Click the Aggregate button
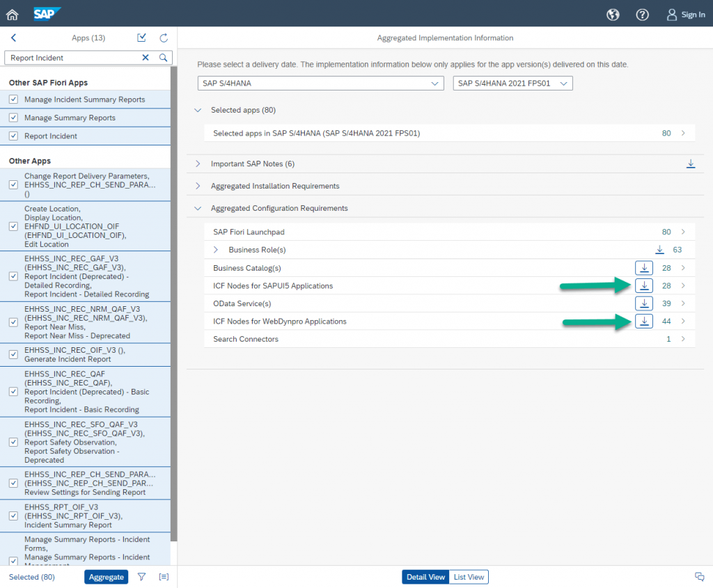Screen dimensions: 713x588 click(106, 577)
